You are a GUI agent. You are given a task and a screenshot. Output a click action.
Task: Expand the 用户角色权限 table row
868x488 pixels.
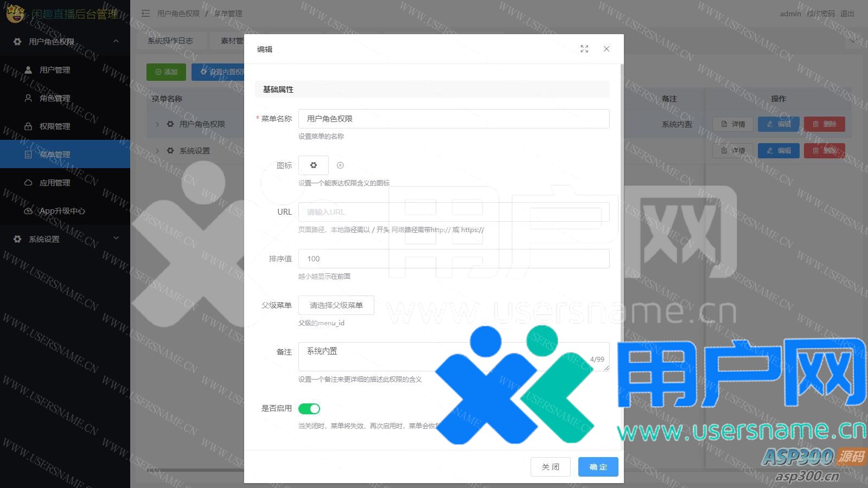coord(157,124)
